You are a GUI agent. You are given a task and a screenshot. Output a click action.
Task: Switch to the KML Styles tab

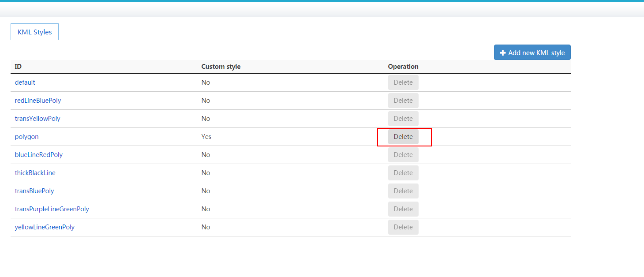34,32
